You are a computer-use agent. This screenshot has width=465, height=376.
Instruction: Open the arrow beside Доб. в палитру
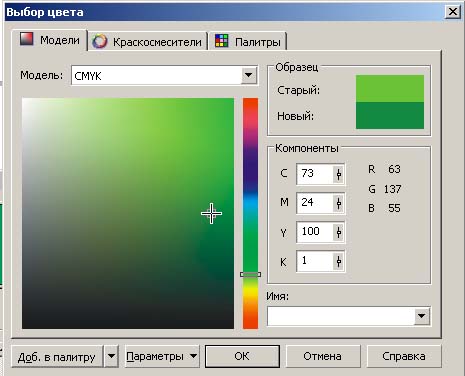(111, 356)
